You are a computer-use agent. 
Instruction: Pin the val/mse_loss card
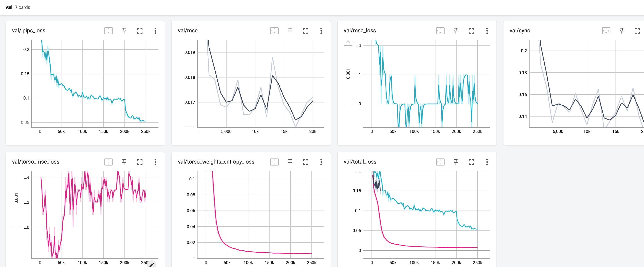tap(456, 31)
